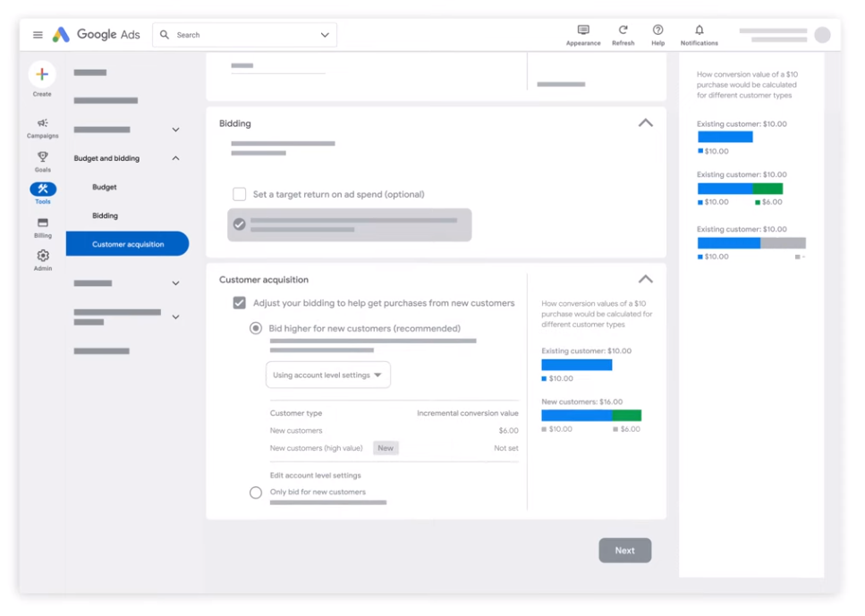Click the Bidding card title
This screenshot has width=865, height=616.
click(x=235, y=123)
